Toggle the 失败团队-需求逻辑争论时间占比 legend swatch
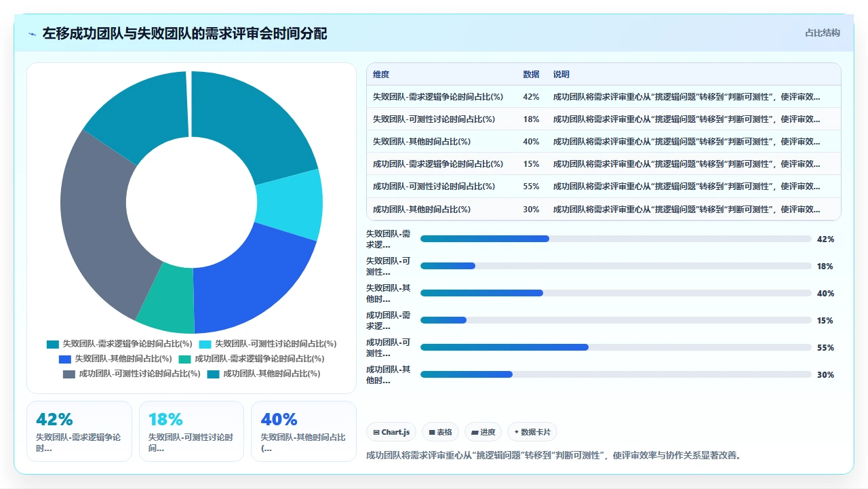This screenshot has width=868, height=489. pyautogui.click(x=53, y=344)
